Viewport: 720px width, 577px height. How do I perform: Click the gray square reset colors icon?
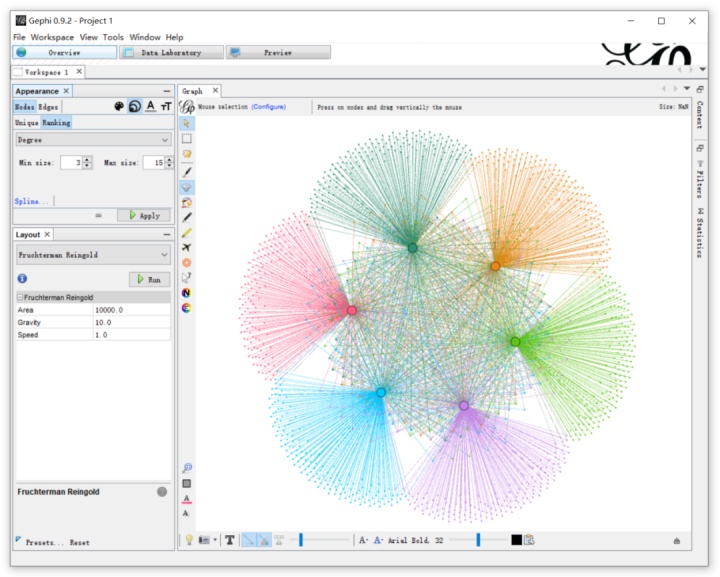(186, 483)
